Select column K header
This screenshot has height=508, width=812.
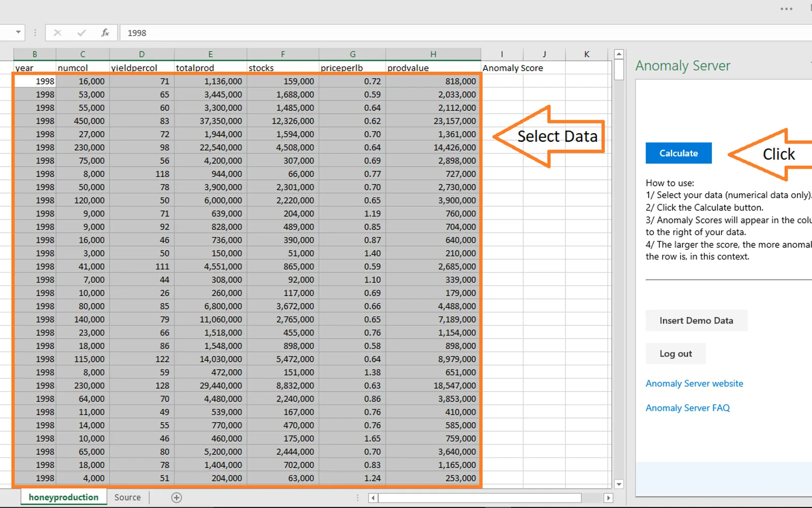(x=587, y=54)
